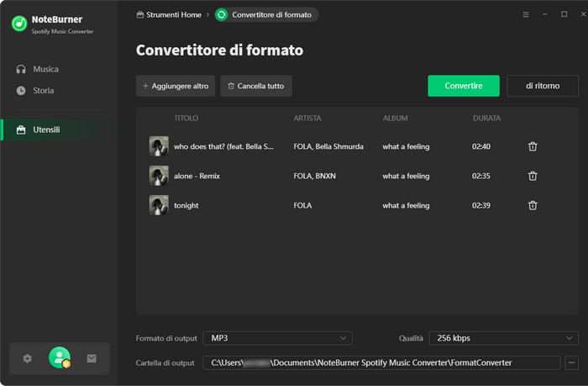The height and width of the screenshot is (386, 588).
Task: Click the plus icon in Aggiungere altro
Action: [x=145, y=86]
